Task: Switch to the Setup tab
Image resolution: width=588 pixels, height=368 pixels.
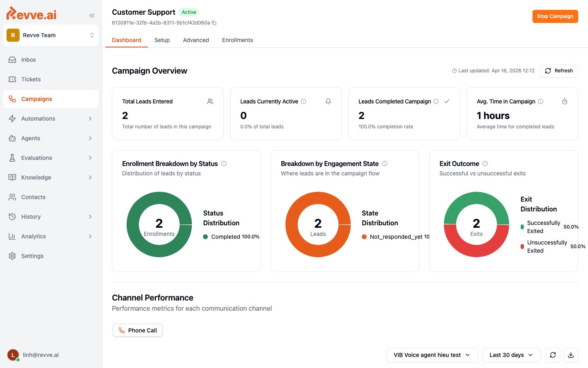Action: point(162,40)
